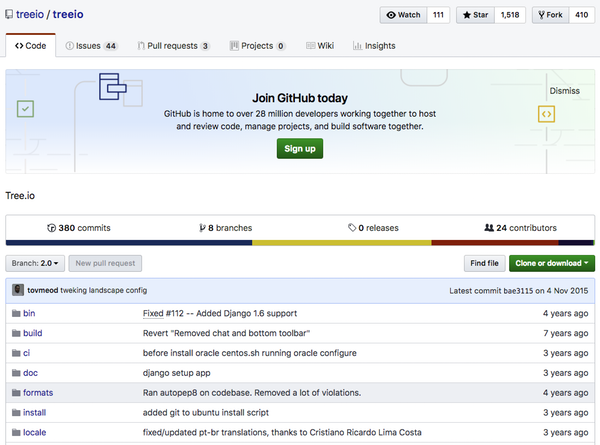Click the Insights bar graph icon

click(x=357, y=46)
